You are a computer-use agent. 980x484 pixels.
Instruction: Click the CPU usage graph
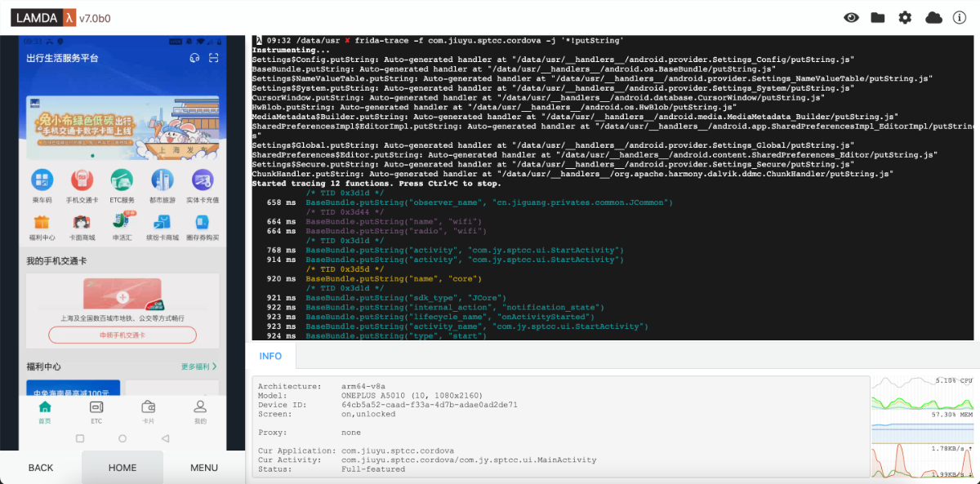point(921,393)
